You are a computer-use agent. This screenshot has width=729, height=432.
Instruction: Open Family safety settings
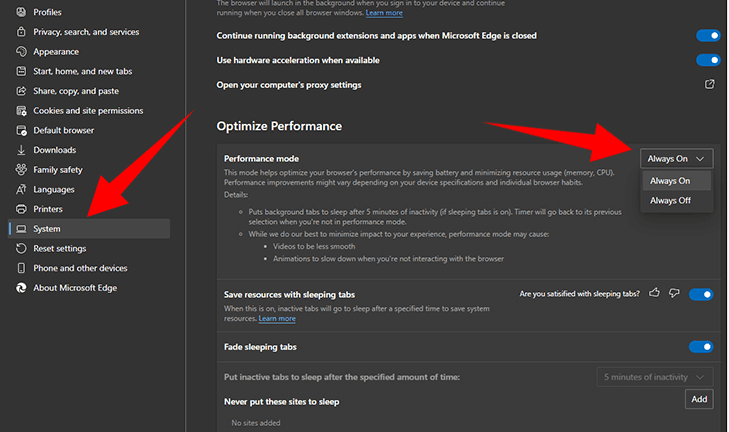[x=89, y=169]
